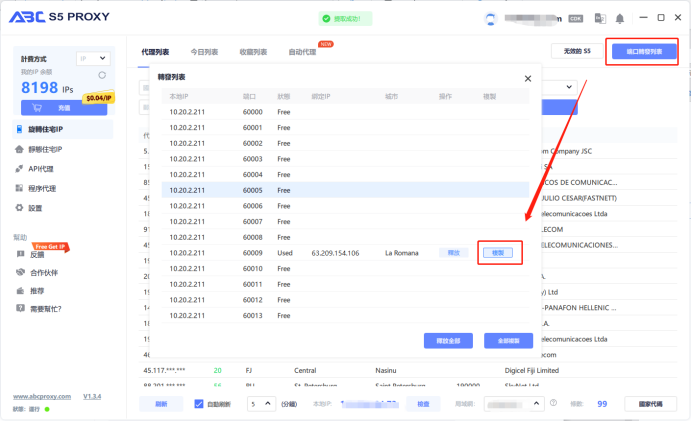Click the user avatar icon in header
The height and width of the screenshot is (422, 691).
point(490,19)
